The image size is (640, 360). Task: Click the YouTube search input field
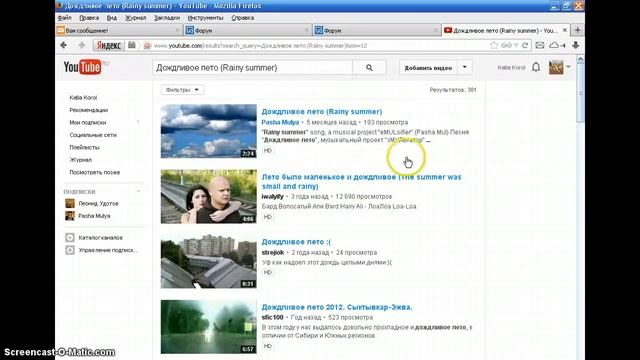click(253, 68)
